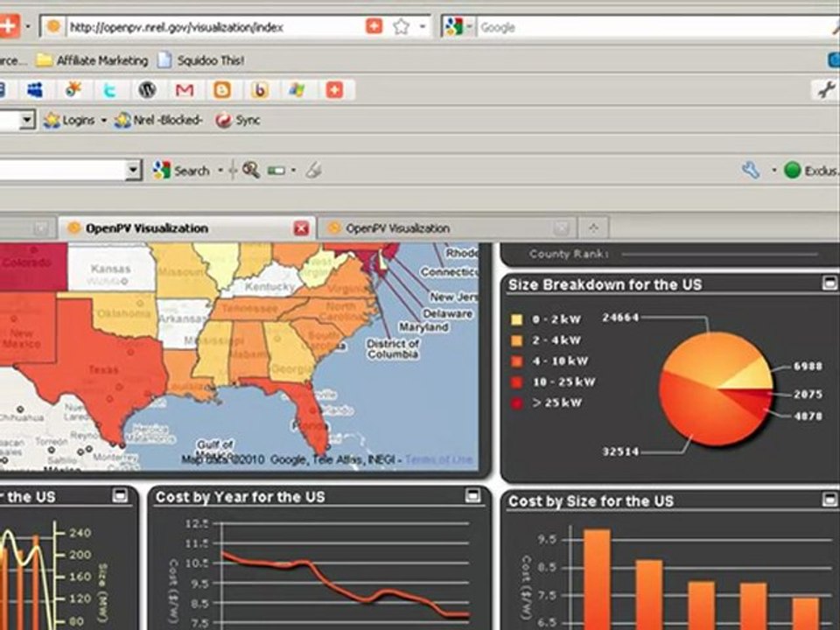
Task: Click the District of Columbia map label
Action: [393, 349]
